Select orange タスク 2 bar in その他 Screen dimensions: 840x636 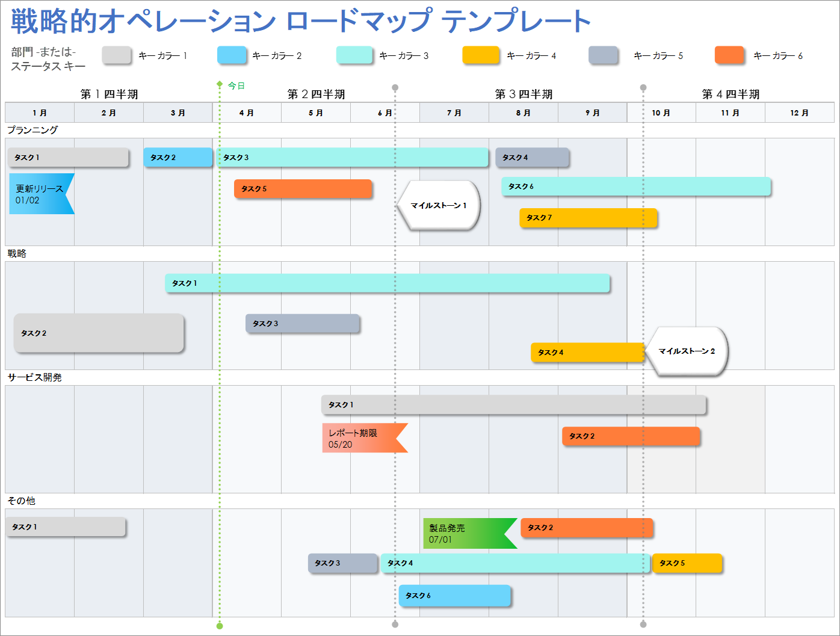587,528
